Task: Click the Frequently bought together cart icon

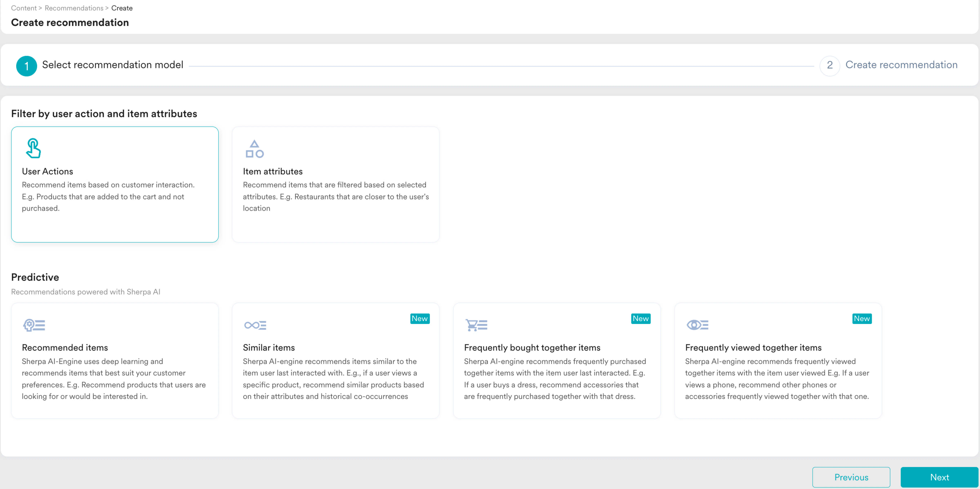Action: (x=476, y=325)
